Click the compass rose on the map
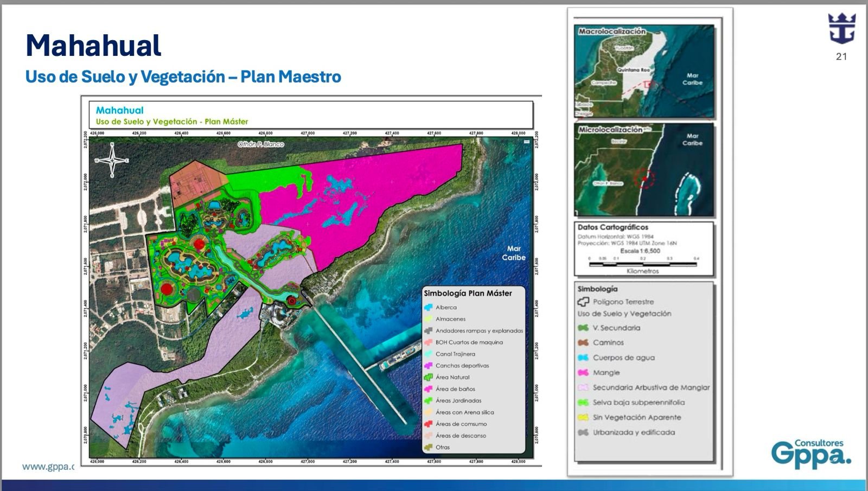868x491 pixels. 112,160
